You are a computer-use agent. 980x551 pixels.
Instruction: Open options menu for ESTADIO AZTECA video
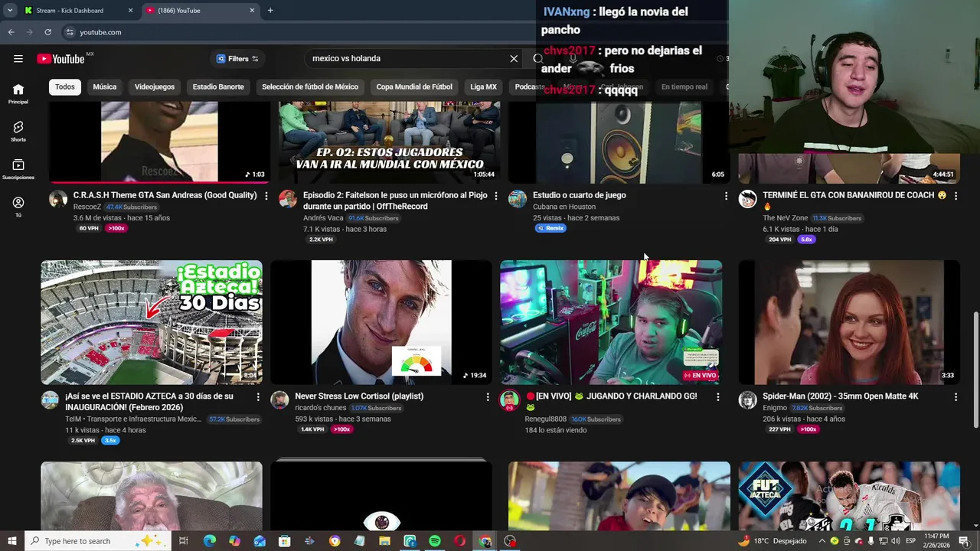(x=257, y=396)
